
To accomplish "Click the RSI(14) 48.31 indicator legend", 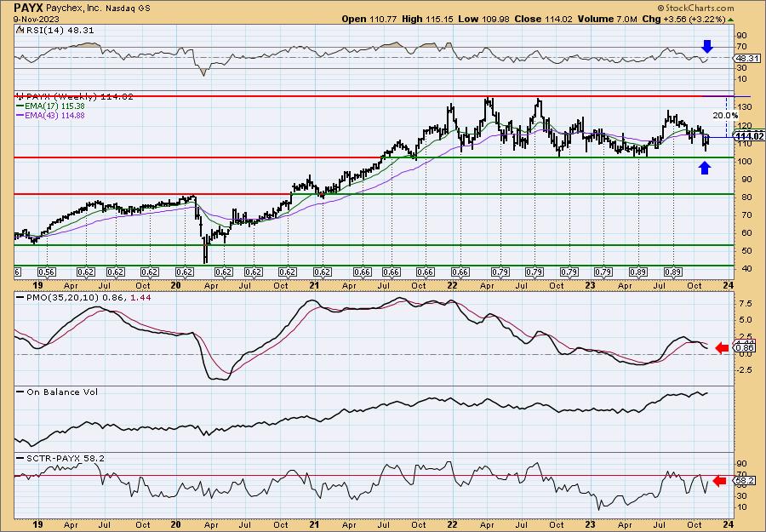I will point(59,31).
